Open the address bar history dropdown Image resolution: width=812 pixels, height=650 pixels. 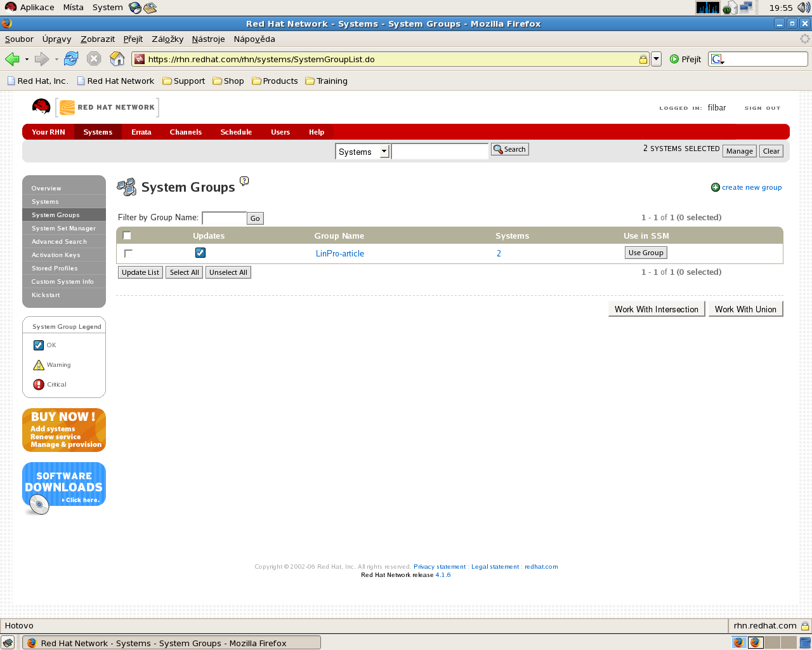(x=657, y=59)
